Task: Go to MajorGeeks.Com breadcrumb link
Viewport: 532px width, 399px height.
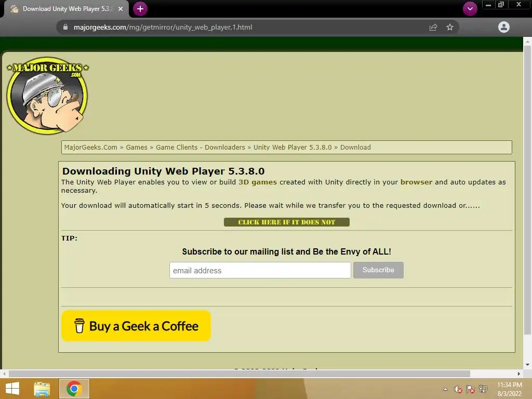Action: tap(90, 147)
